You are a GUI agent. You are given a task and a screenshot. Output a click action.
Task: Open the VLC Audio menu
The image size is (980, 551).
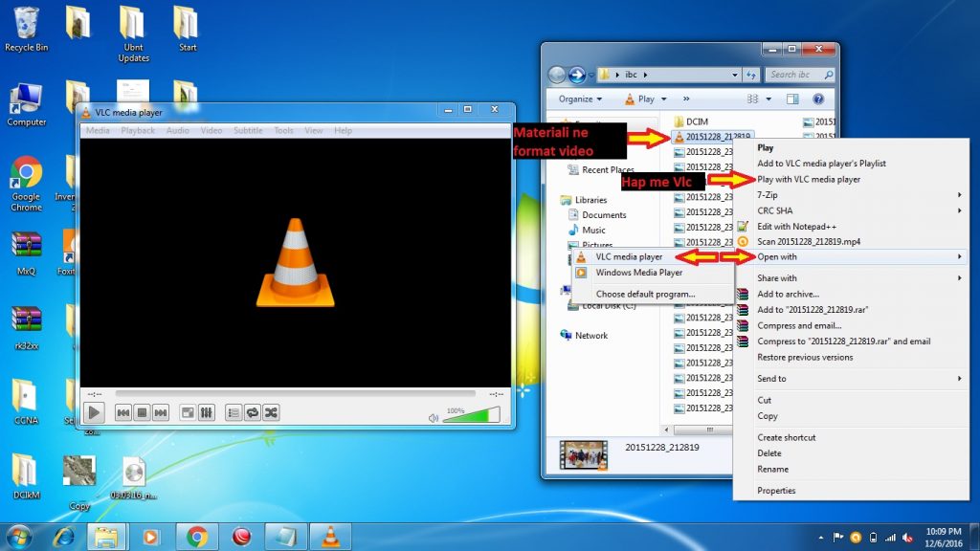(x=177, y=130)
